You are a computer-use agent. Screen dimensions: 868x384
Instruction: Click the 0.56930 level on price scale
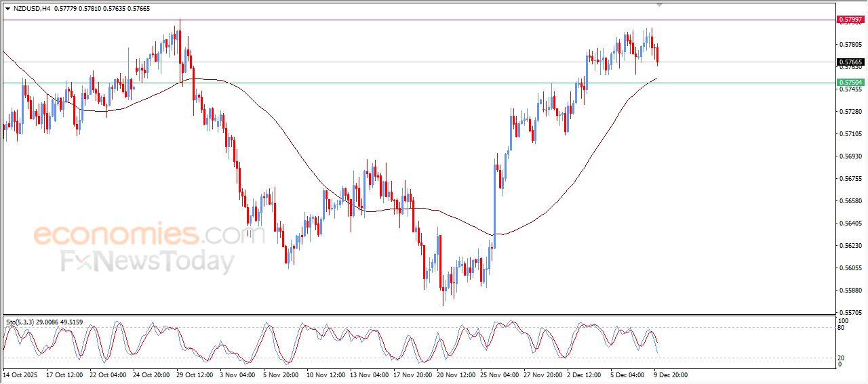pos(850,156)
